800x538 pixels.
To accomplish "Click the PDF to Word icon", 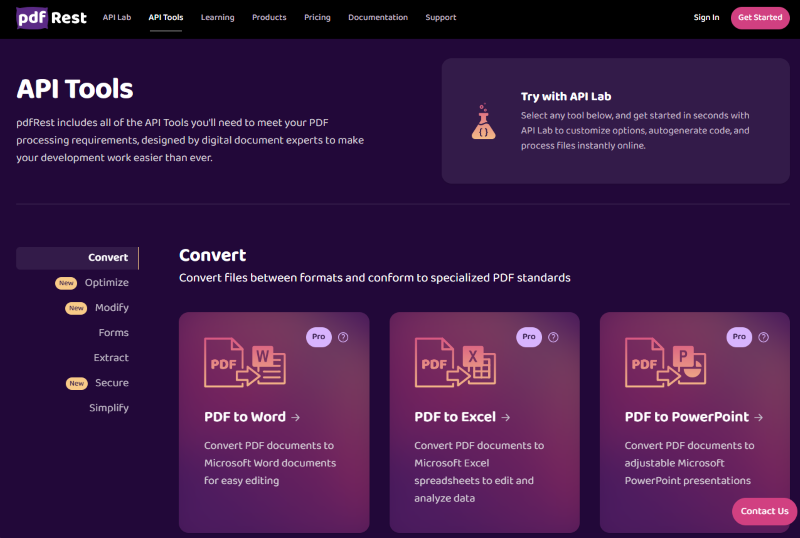I will point(245,362).
